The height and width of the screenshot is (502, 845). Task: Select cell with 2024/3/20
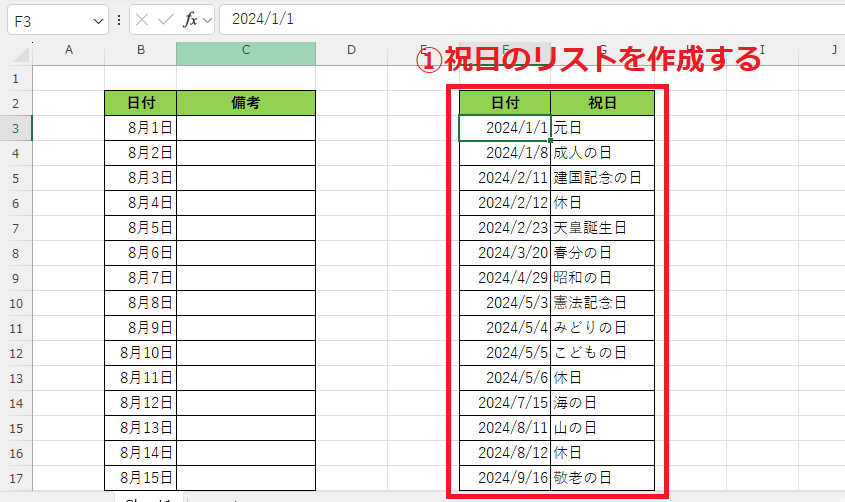tap(505, 253)
